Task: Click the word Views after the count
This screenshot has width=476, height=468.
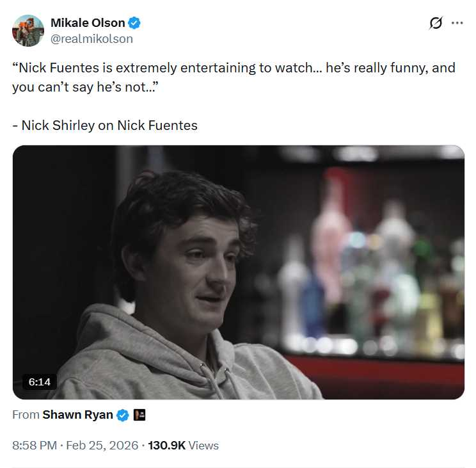Action: (x=203, y=445)
